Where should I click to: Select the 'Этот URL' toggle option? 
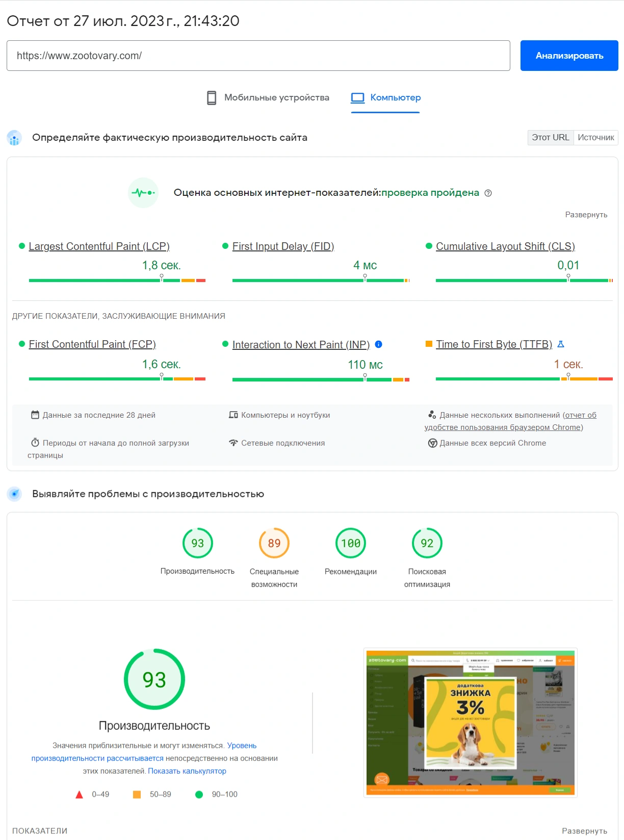click(550, 138)
